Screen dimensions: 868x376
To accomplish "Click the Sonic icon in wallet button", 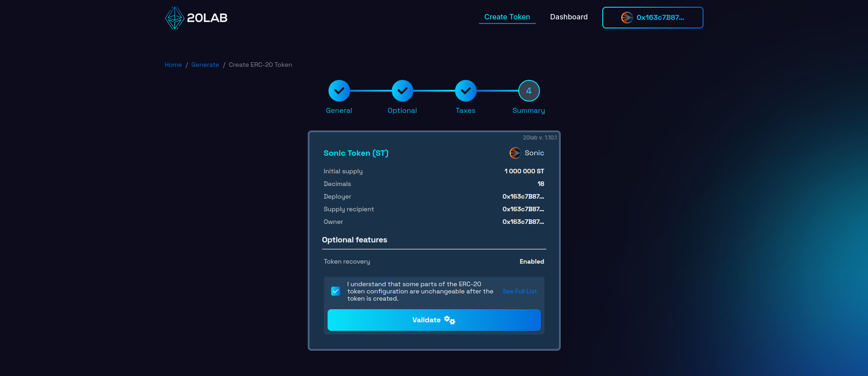I will pyautogui.click(x=627, y=18).
